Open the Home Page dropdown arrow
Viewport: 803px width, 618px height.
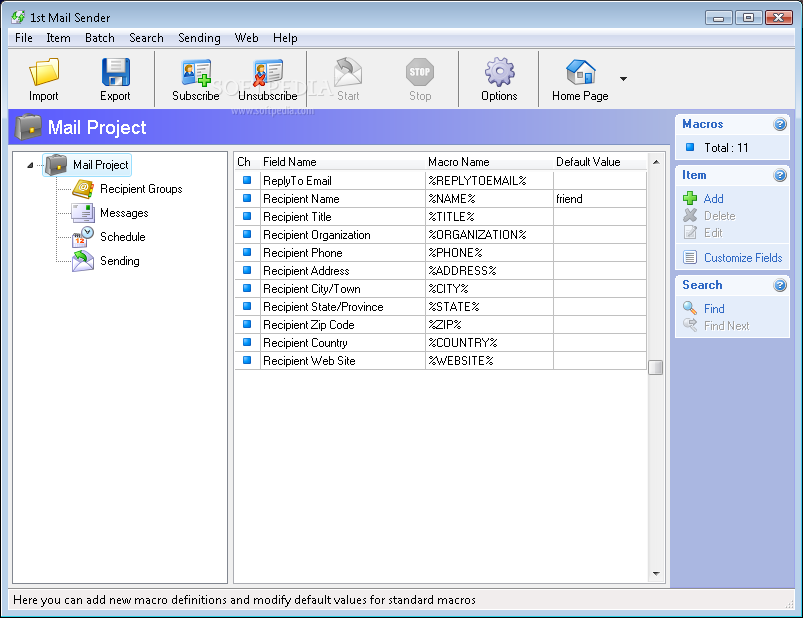click(x=623, y=79)
